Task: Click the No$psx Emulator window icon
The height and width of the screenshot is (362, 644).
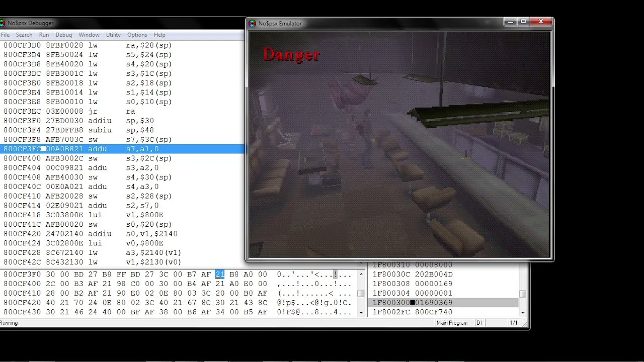Action: [x=253, y=23]
